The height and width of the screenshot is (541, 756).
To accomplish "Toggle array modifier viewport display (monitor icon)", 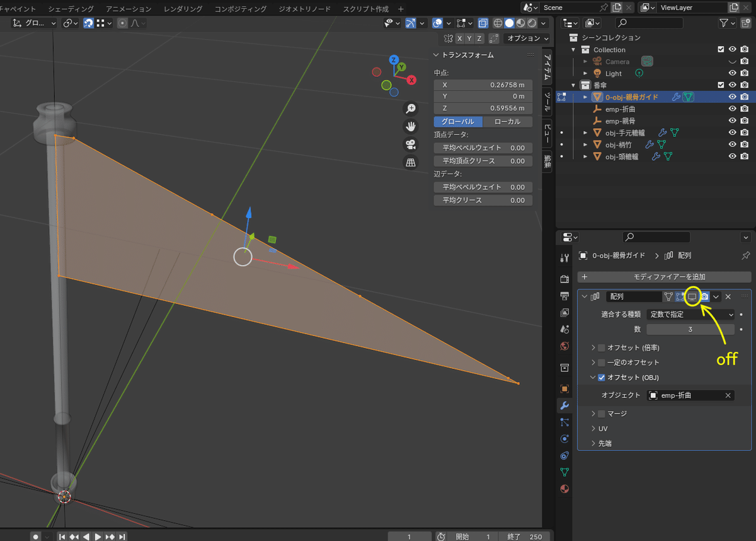I will coord(692,296).
